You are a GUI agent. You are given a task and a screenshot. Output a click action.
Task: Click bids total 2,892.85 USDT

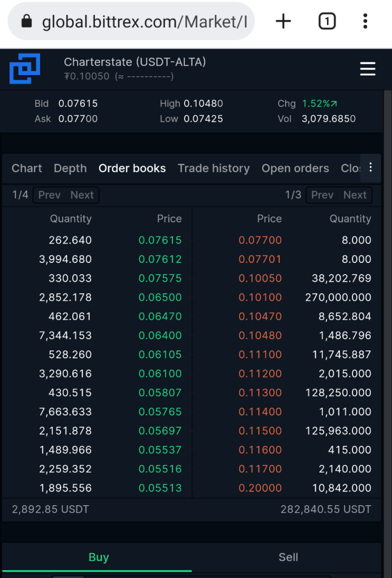[x=51, y=509]
